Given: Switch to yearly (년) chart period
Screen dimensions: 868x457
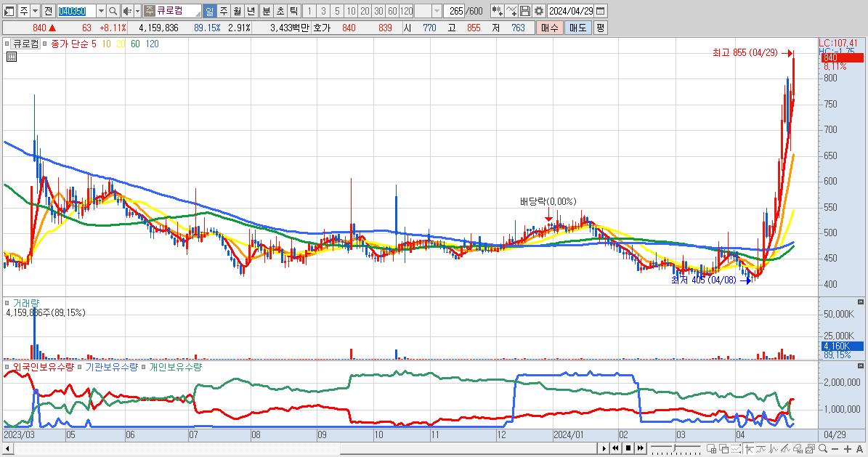Looking at the screenshot, I should pyautogui.click(x=251, y=11).
